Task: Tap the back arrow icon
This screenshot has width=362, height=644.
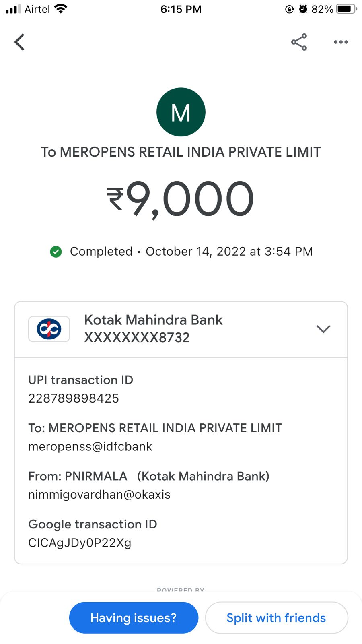Action: (x=19, y=42)
